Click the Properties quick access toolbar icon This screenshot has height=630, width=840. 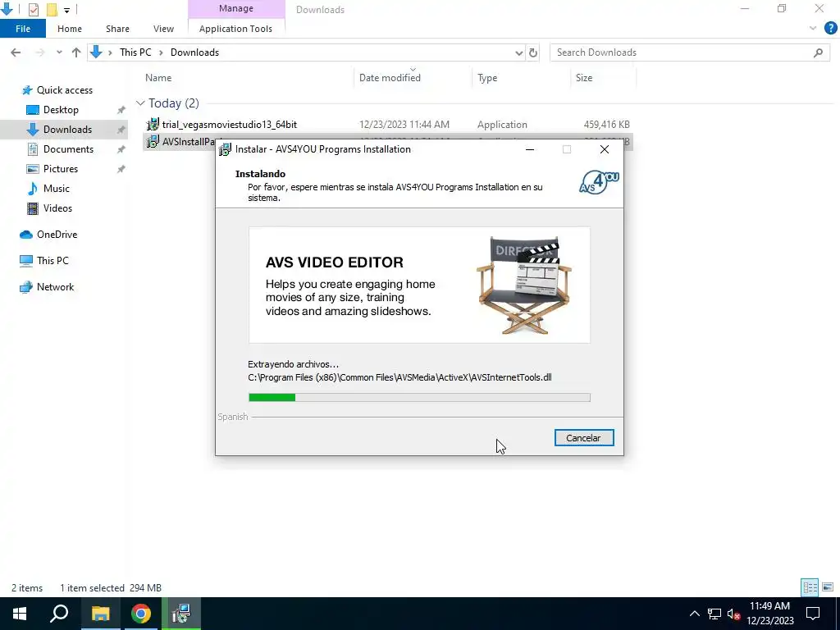[x=33, y=9]
